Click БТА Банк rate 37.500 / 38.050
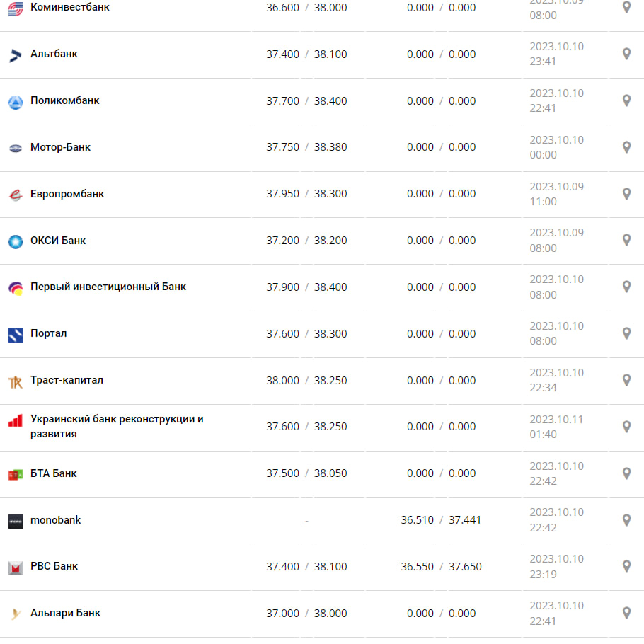The image size is (644, 644). pos(306,473)
